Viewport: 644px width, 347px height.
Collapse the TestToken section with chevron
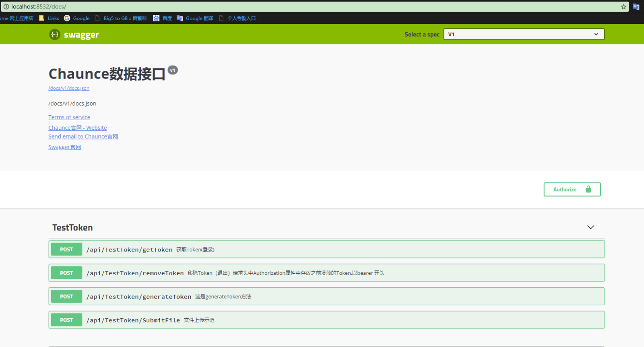pyautogui.click(x=590, y=227)
